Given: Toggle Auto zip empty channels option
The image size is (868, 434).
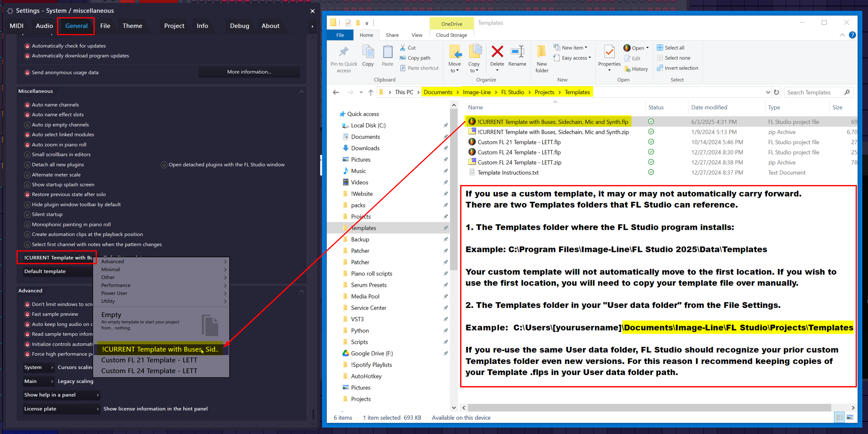Looking at the screenshot, I should [x=27, y=125].
